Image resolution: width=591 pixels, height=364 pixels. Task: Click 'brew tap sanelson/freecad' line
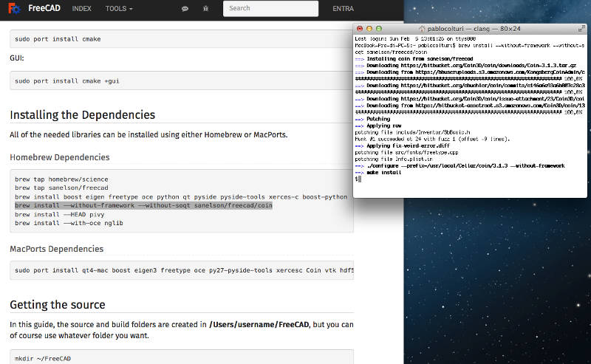click(61, 188)
